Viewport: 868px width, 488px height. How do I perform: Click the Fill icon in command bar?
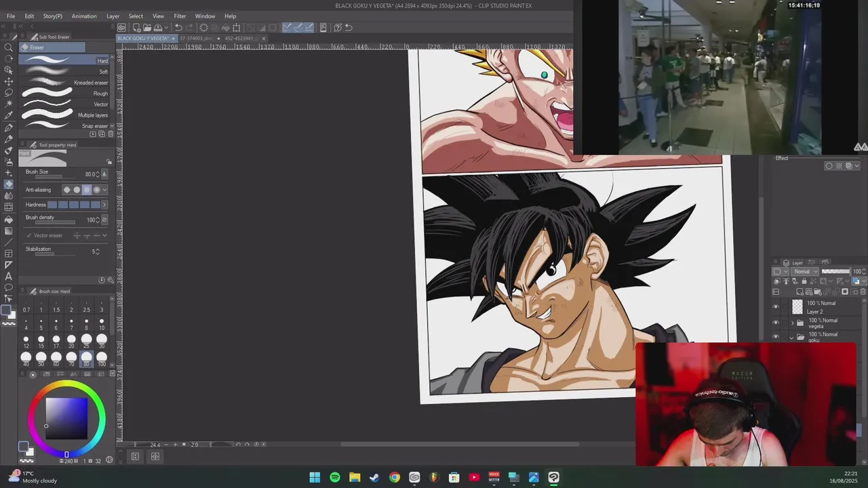pos(225,28)
